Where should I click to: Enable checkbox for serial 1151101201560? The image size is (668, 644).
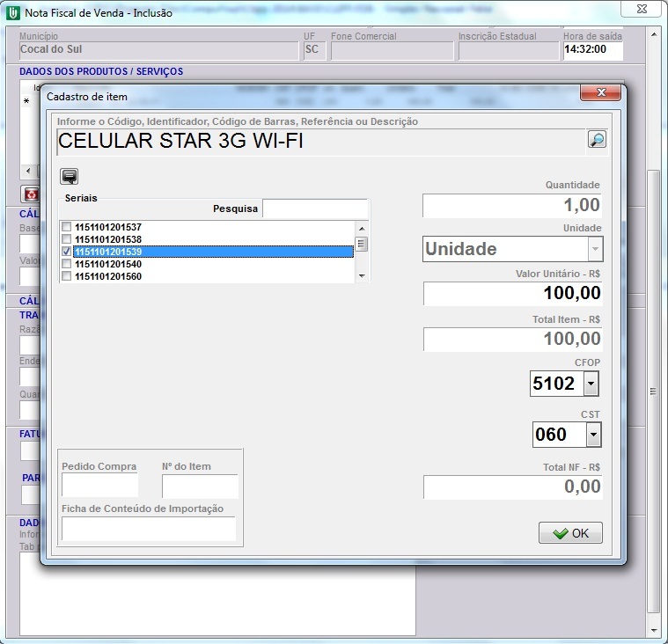click(x=67, y=276)
